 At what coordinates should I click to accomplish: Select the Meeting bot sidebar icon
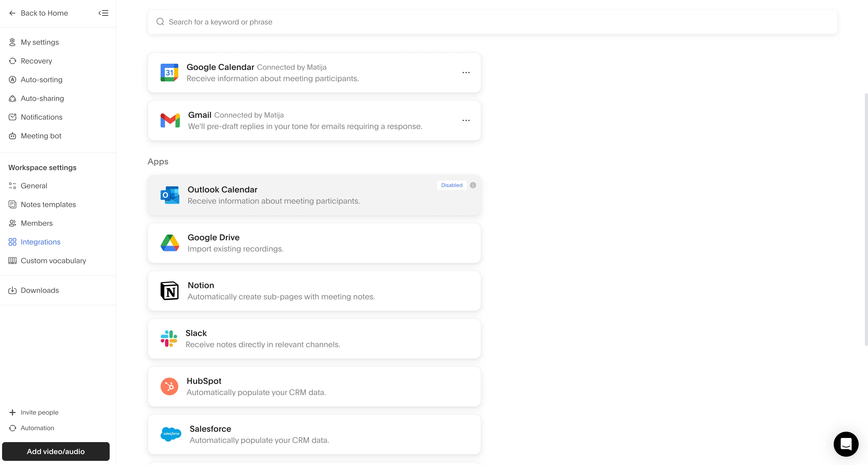coord(12,135)
